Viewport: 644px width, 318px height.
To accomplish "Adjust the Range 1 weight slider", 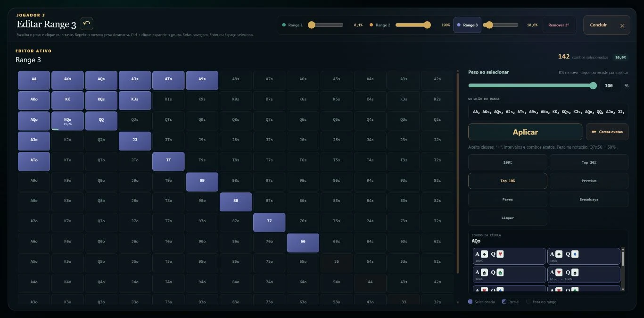I will click(x=326, y=25).
